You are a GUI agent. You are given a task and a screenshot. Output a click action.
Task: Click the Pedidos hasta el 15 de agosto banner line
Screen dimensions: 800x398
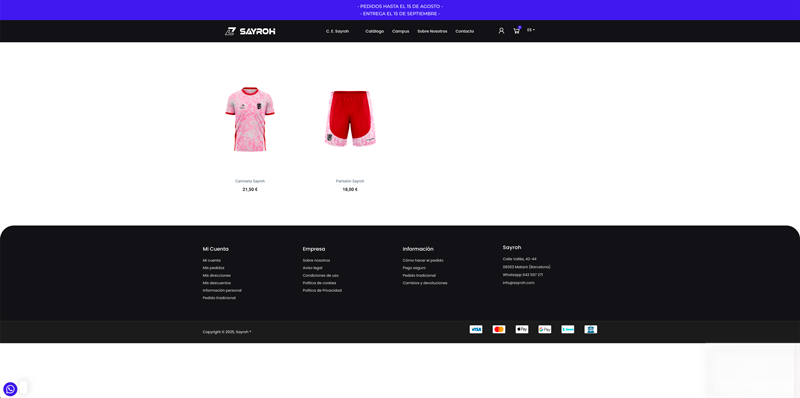point(400,6)
